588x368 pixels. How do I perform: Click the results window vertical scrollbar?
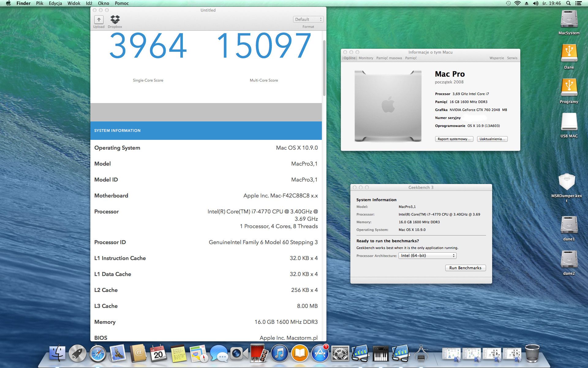click(x=324, y=67)
